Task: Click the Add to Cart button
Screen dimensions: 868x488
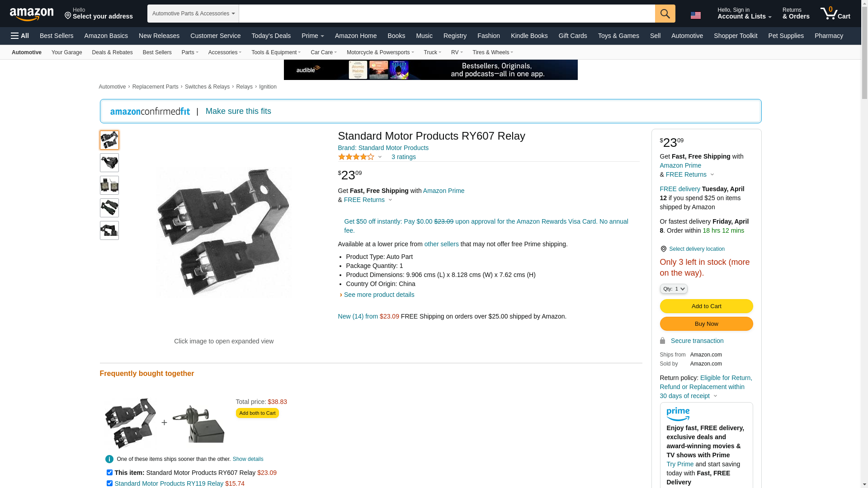Action: [706, 306]
